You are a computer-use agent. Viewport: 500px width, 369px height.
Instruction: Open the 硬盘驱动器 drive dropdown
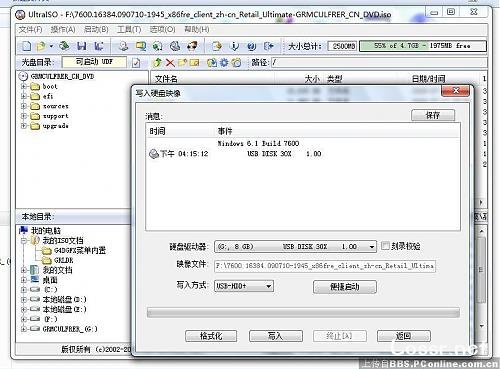tap(371, 247)
